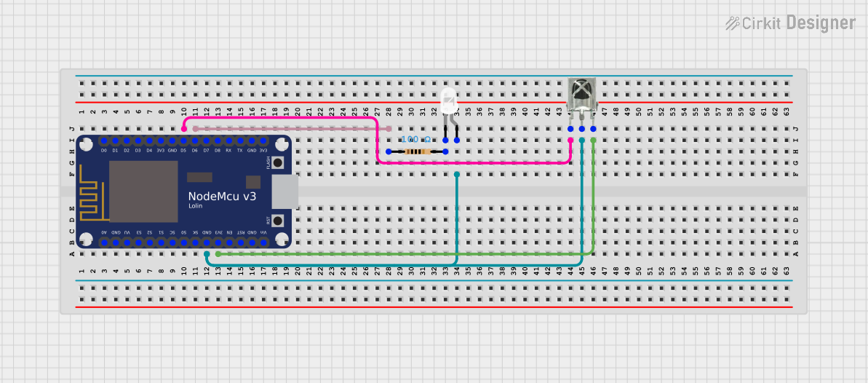Click the 'Lolin' text on the board
The height and width of the screenshot is (383, 868).
pyautogui.click(x=196, y=206)
